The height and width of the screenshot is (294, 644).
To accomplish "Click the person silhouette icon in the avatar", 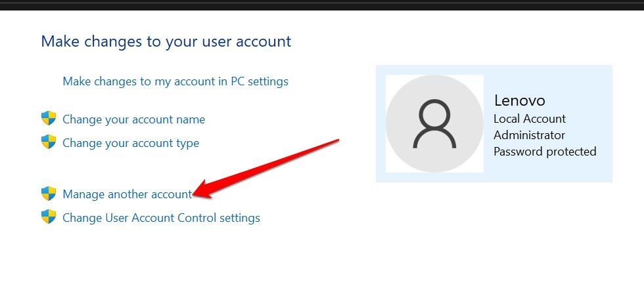I will [434, 124].
